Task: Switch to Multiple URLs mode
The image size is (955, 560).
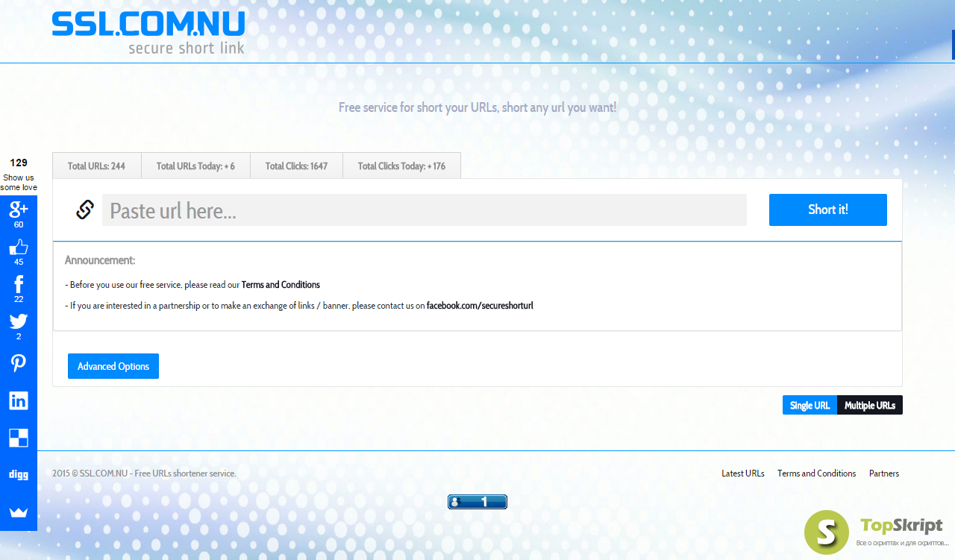Action: pyautogui.click(x=870, y=405)
